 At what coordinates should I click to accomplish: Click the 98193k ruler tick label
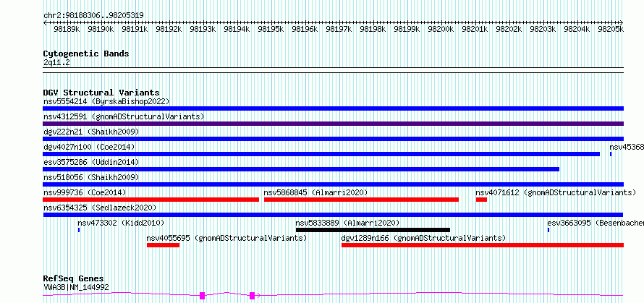203,29
